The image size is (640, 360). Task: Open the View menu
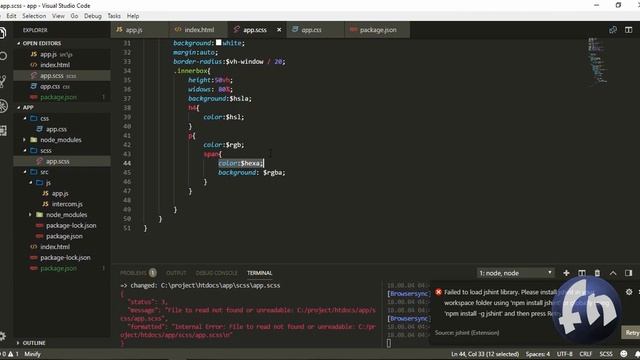[x=58, y=16]
